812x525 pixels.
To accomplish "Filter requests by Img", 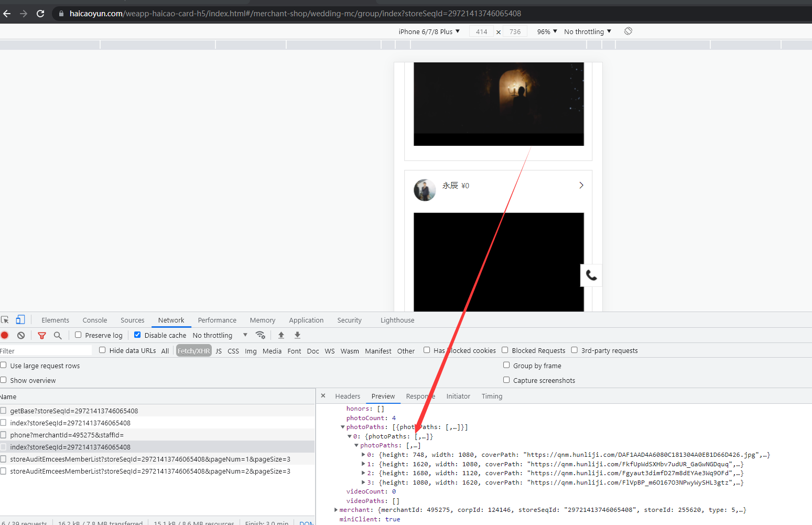I will (x=251, y=351).
